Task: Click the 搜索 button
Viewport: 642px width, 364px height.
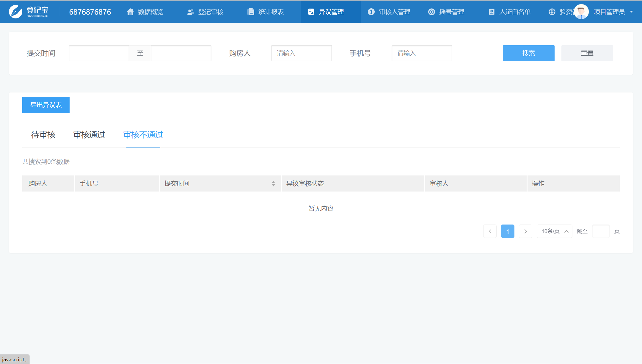Action: coord(528,53)
